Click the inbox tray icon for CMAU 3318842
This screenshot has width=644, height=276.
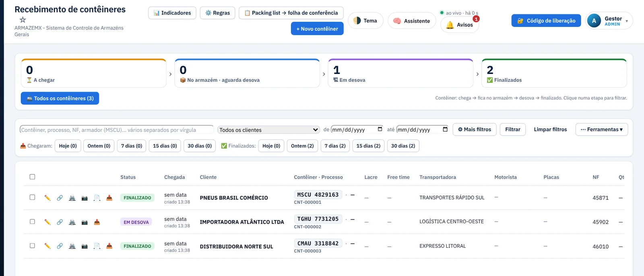(109, 246)
